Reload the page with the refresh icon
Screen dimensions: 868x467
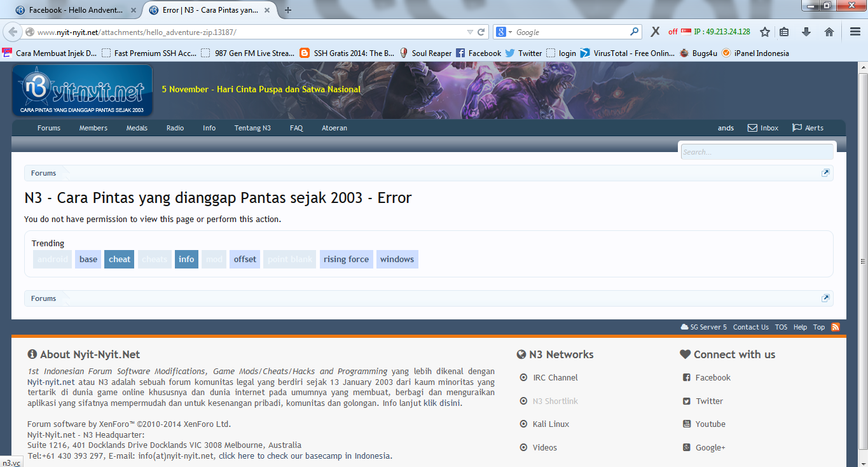point(481,32)
